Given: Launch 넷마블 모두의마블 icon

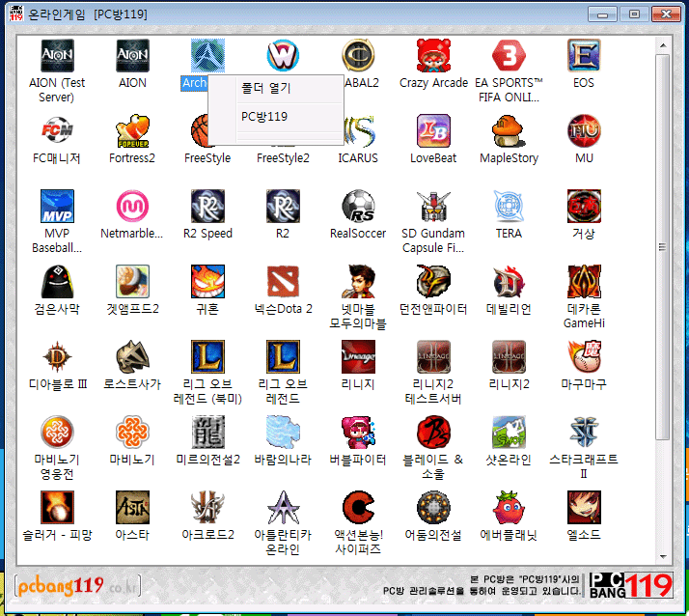Looking at the screenshot, I should [x=358, y=281].
